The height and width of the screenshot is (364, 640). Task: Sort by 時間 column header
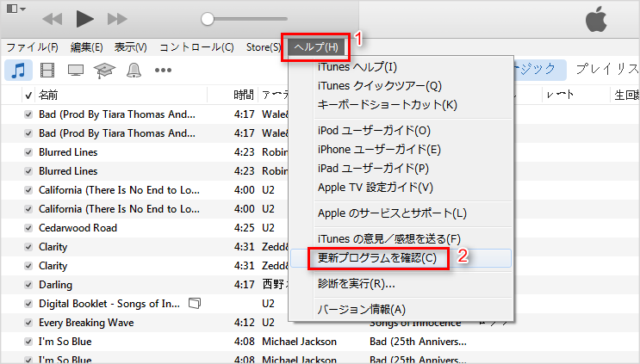(244, 96)
